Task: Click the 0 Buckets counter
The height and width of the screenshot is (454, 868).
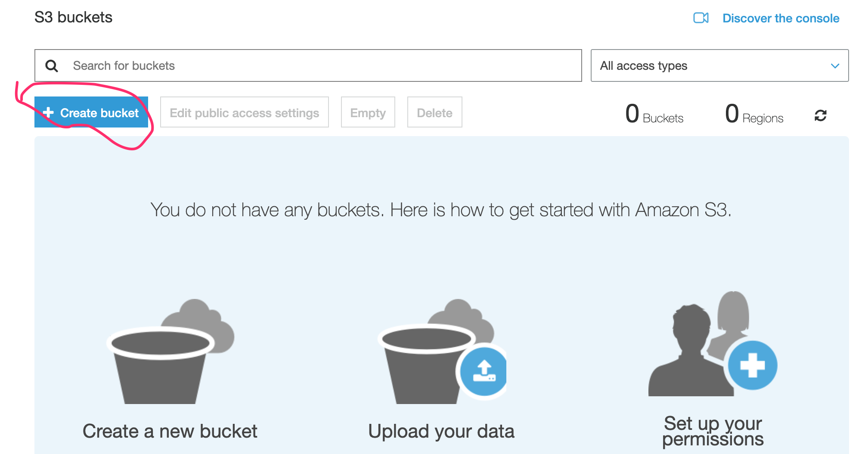Action: (x=654, y=114)
